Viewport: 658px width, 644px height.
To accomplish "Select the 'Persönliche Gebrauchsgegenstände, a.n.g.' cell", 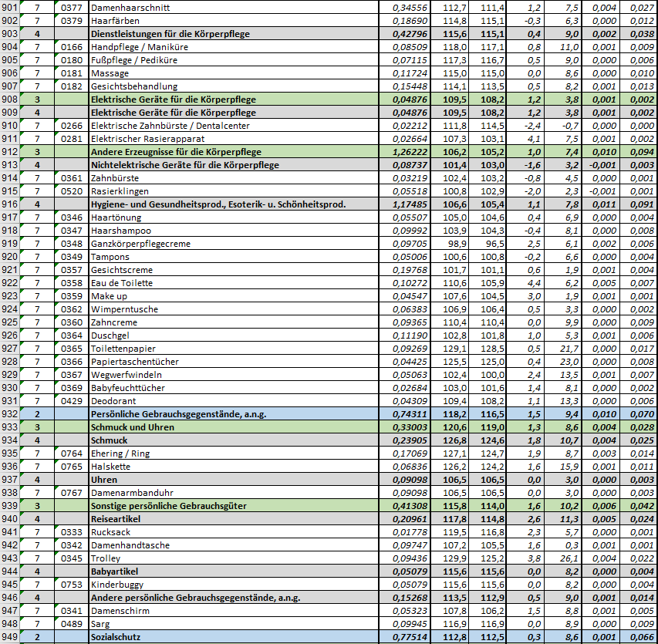I will 179,414.
